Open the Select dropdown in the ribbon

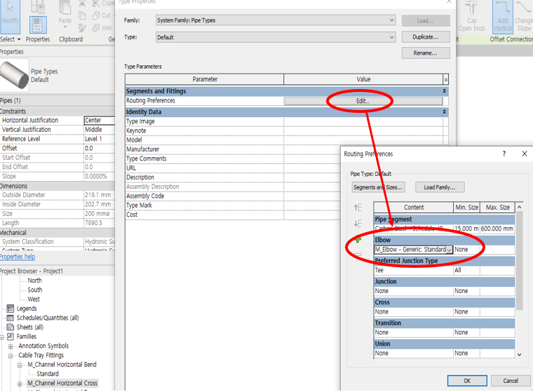tap(11, 39)
